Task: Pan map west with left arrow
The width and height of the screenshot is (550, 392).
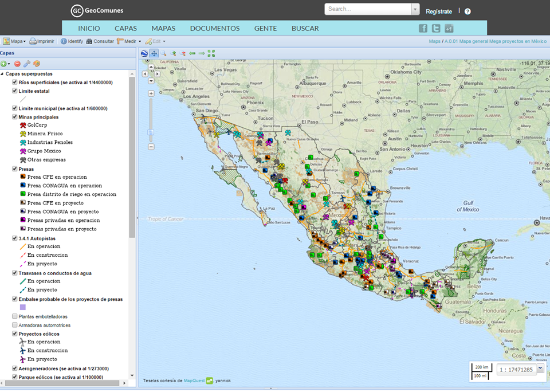Action: coord(145,74)
